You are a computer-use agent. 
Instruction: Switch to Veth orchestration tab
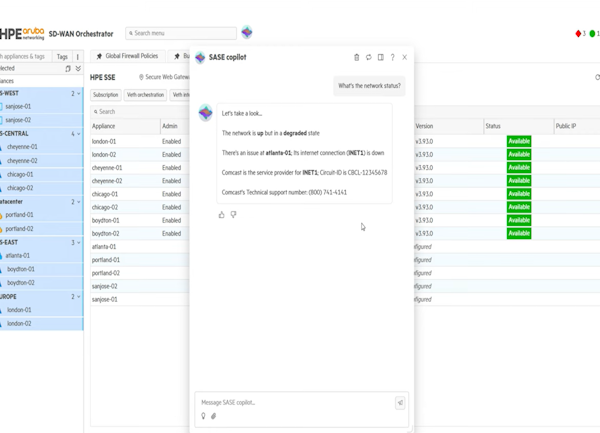[x=145, y=95]
